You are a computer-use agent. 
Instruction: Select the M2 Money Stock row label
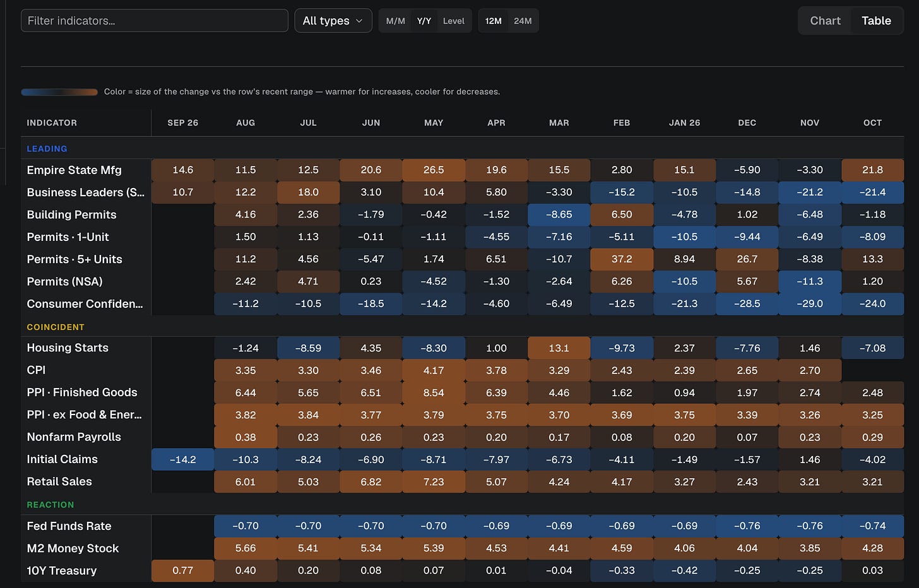coord(73,548)
